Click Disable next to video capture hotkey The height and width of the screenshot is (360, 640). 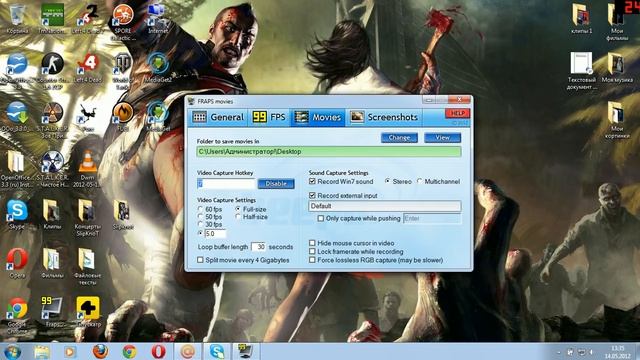pos(276,184)
